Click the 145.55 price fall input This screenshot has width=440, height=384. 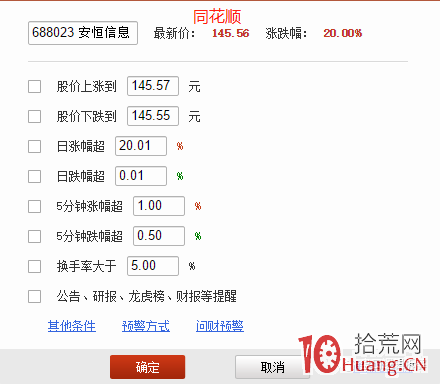pos(153,116)
